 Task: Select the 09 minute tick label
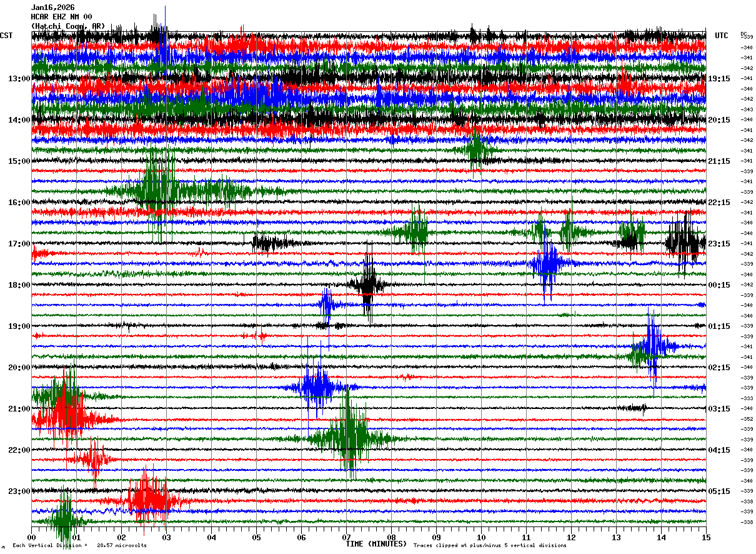[436, 538]
